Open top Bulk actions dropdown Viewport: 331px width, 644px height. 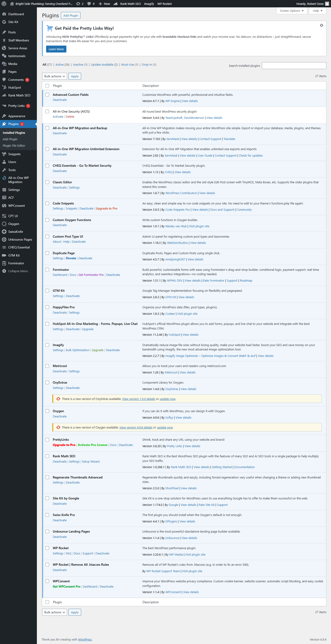point(55,76)
